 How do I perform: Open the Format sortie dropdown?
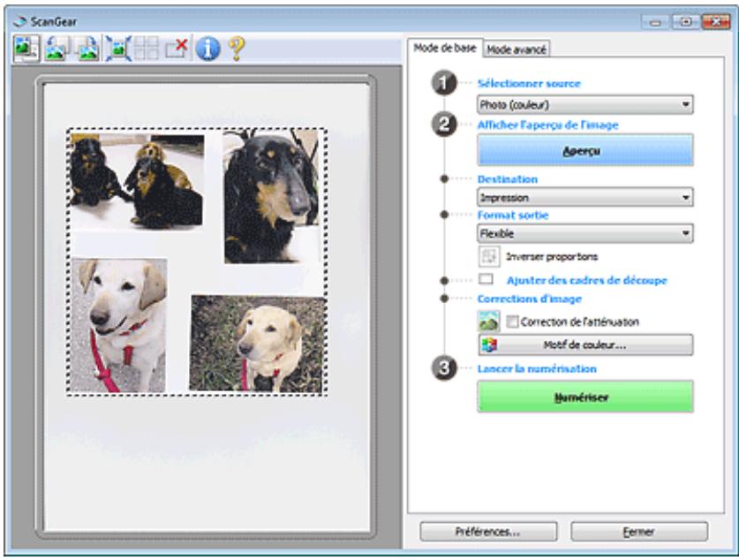584,234
